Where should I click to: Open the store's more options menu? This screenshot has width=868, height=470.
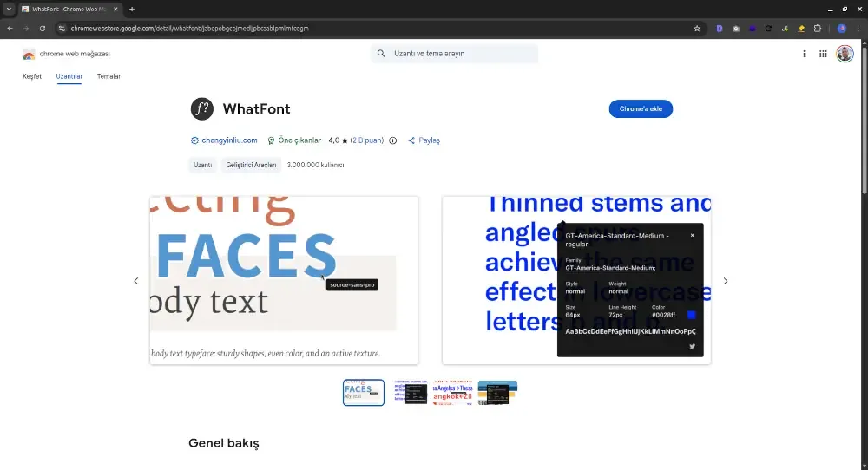click(804, 54)
